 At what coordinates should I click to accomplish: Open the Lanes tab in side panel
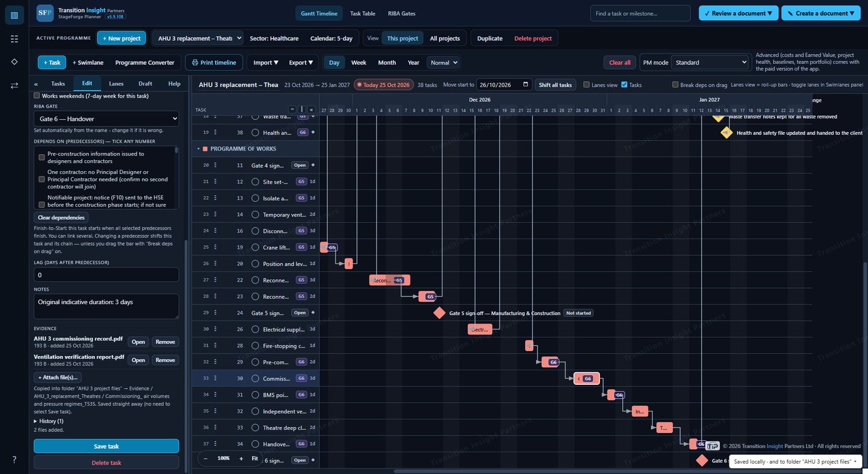pos(116,84)
